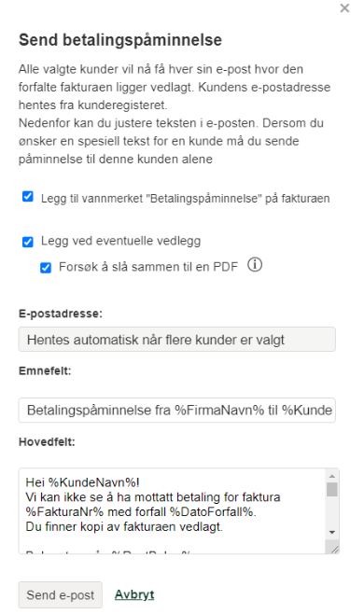Click the scroll-down arrow in Hovedfelt
364x614 pixels.
click(x=332, y=532)
